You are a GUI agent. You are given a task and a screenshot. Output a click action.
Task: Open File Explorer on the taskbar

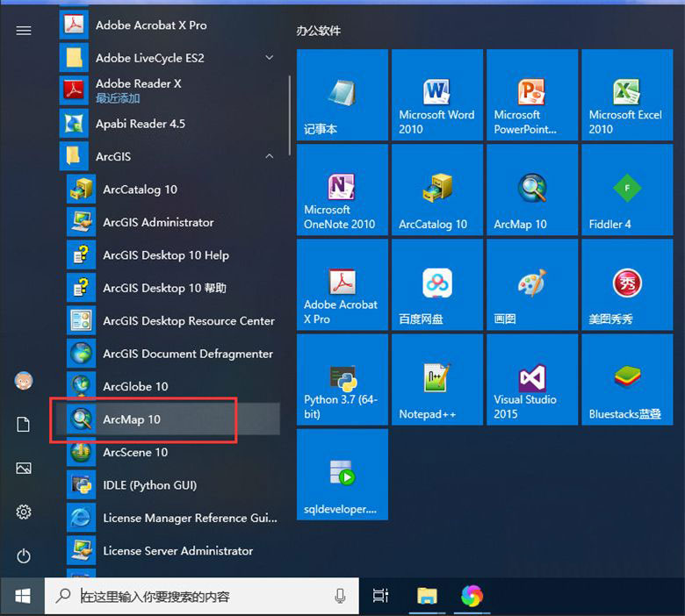point(427,596)
